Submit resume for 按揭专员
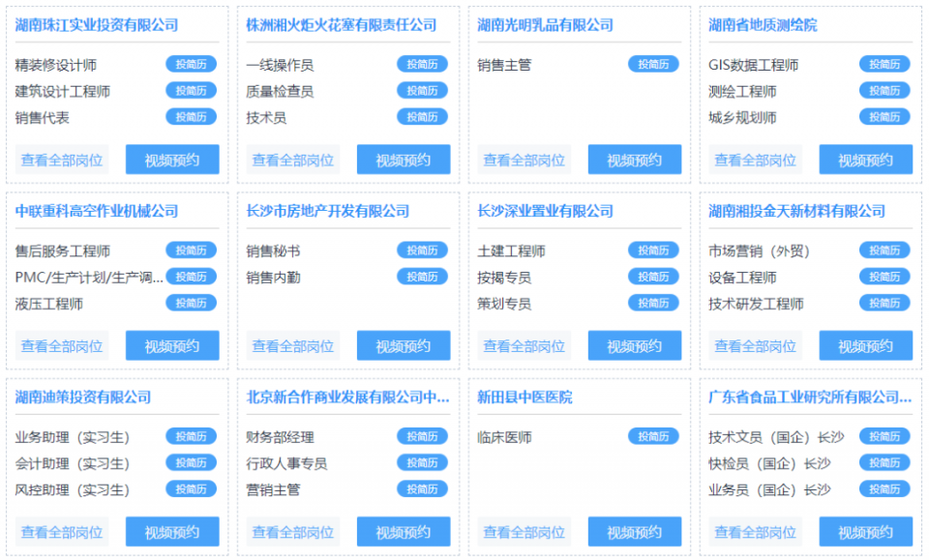Screen dimensions: 929x560 pyautogui.click(x=653, y=277)
